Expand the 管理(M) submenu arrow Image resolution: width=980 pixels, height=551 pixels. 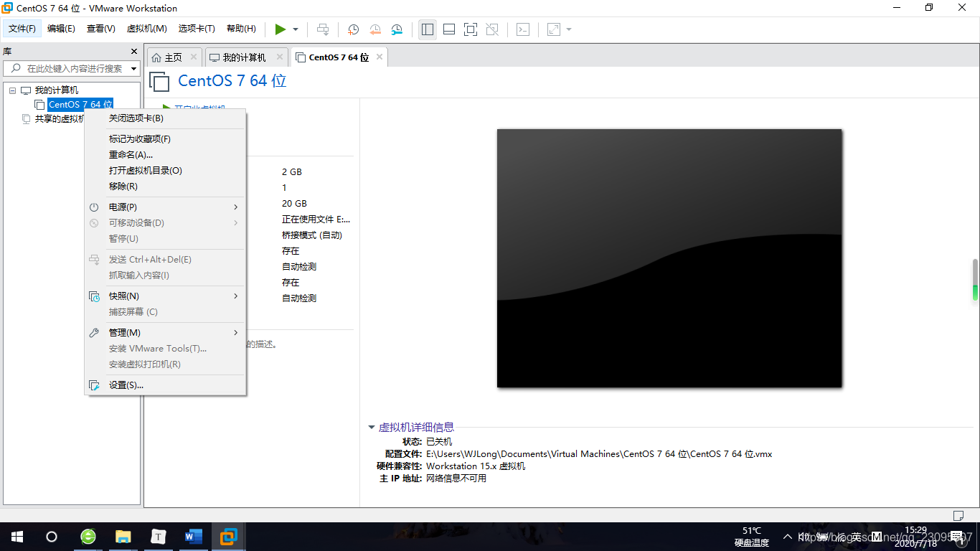(236, 333)
